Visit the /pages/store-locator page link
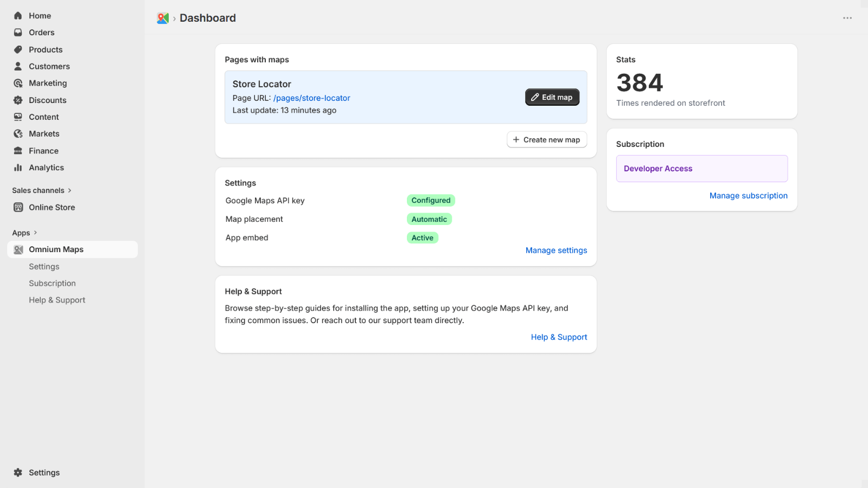Viewport: 868px width, 488px height. point(311,98)
